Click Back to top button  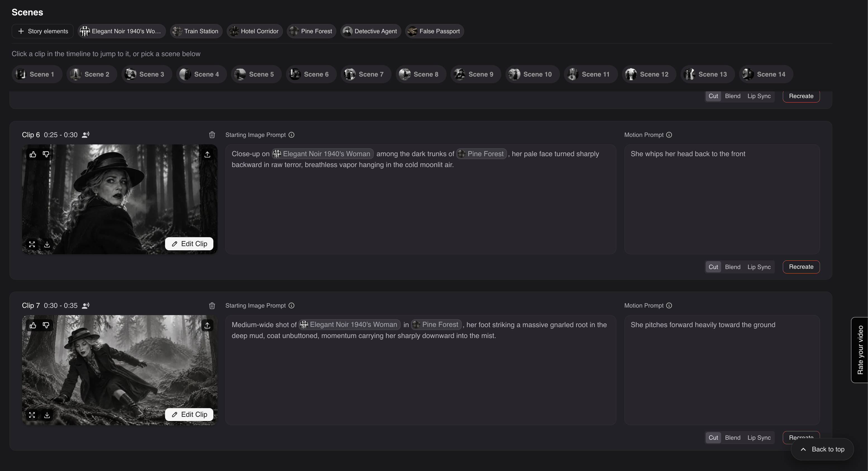(x=822, y=449)
